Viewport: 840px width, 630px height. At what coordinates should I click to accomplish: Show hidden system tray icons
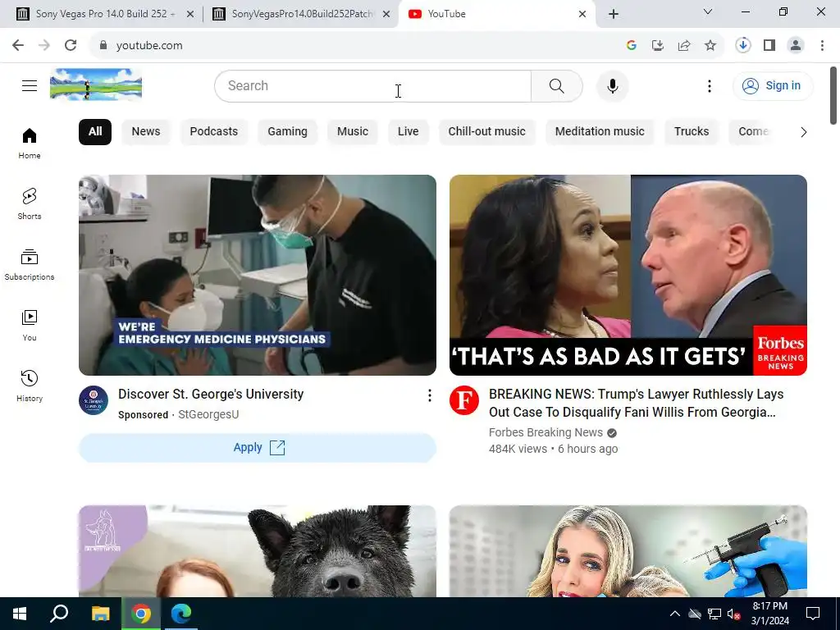[x=675, y=614]
